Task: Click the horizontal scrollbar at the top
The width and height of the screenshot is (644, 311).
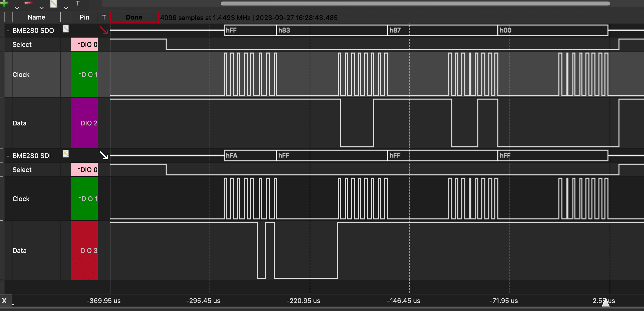Action: [x=415, y=4]
